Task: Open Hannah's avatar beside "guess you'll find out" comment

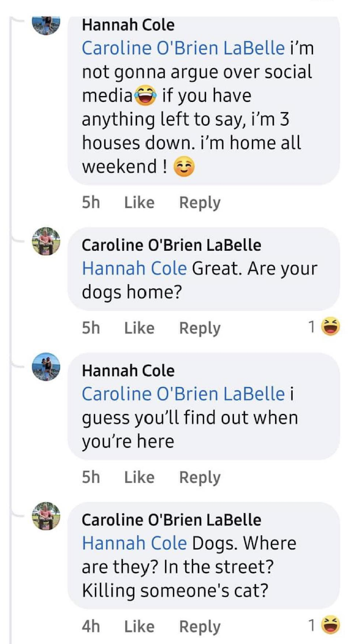Action: (46, 367)
